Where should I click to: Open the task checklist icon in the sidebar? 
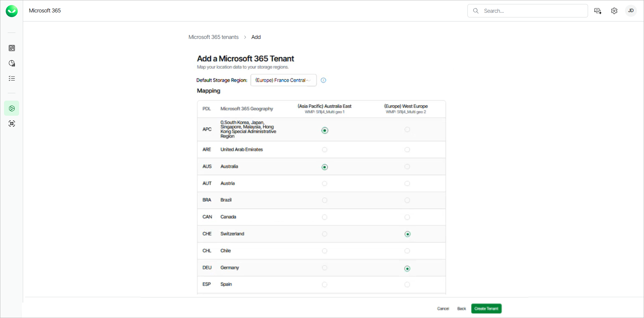pos(12,78)
